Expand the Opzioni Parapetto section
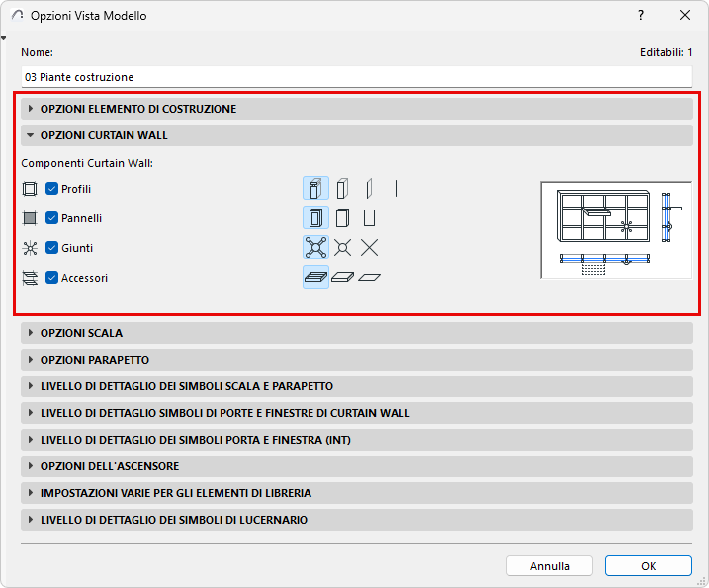This screenshot has height=588, width=709. (357, 360)
